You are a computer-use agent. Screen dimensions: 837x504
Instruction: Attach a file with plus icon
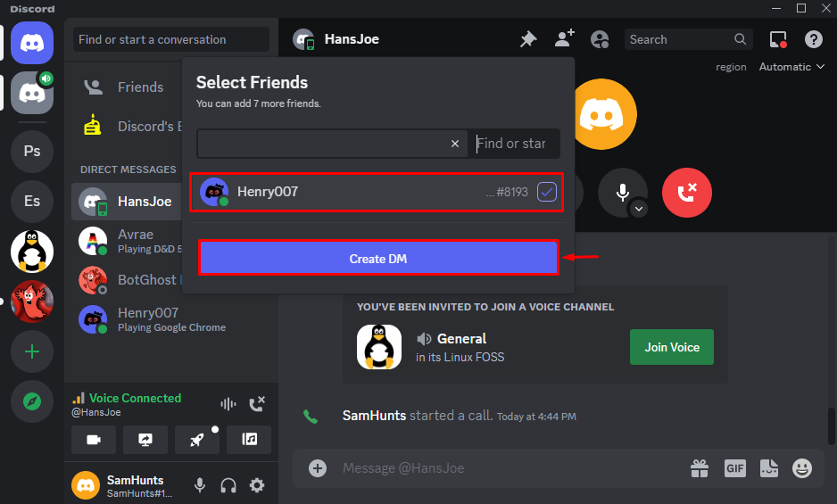(317, 468)
